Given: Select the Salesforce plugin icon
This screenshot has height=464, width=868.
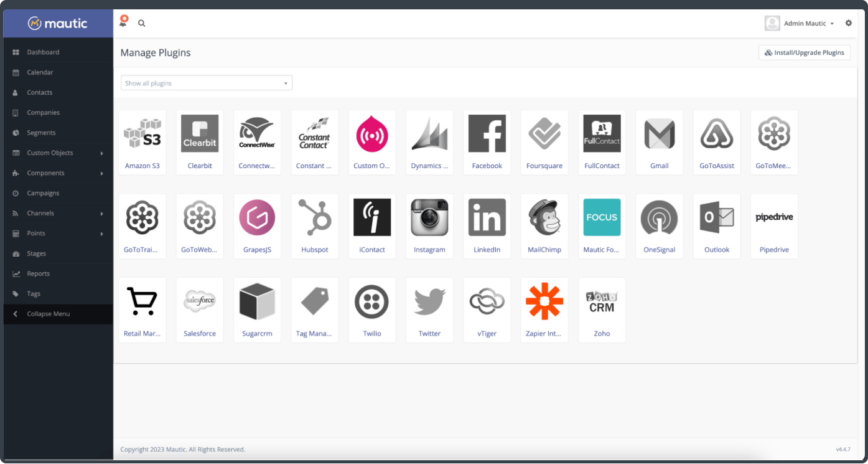Looking at the screenshot, I should (x=200, y=310).
